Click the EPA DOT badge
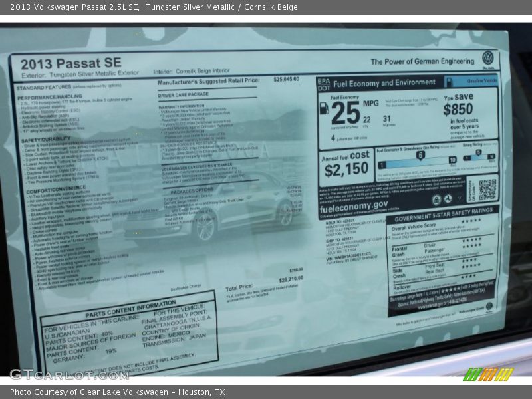The width and height of the screenshot is (532, 399). pos(323,84)
